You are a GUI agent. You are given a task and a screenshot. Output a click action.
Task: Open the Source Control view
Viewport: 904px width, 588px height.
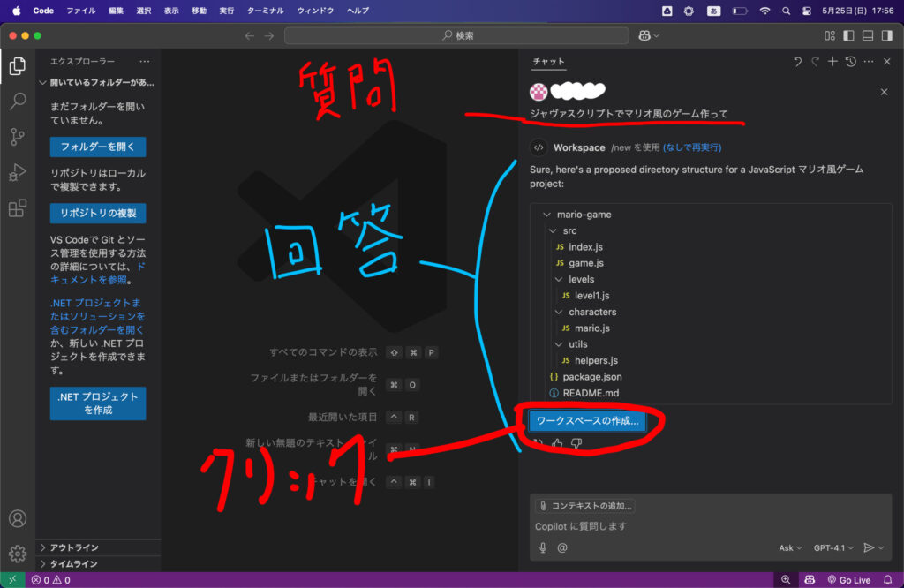18,137
